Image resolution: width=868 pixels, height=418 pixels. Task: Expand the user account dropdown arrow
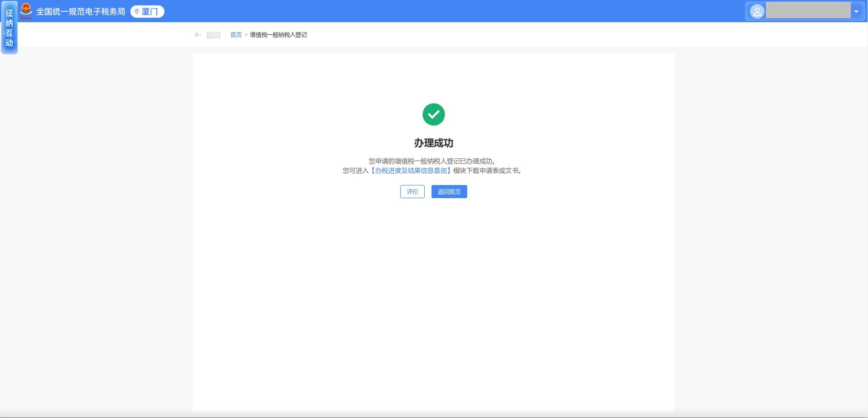tap(856, 11)
